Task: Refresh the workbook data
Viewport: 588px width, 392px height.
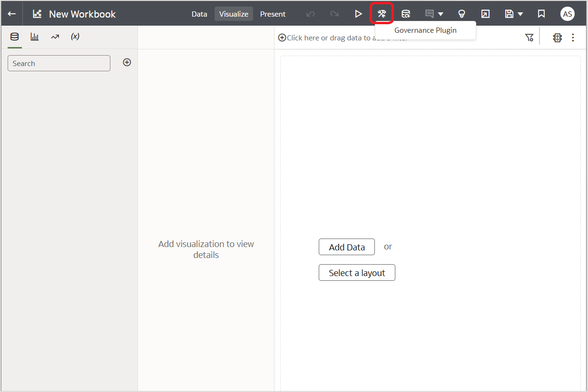Action: (406, 14)
